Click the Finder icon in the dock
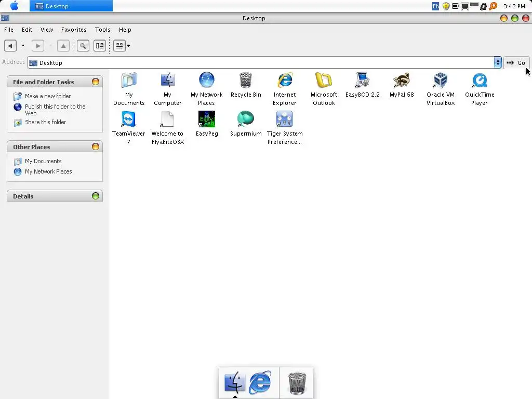The width and height of the screenshot is (532, 399). tap(234, 382)
